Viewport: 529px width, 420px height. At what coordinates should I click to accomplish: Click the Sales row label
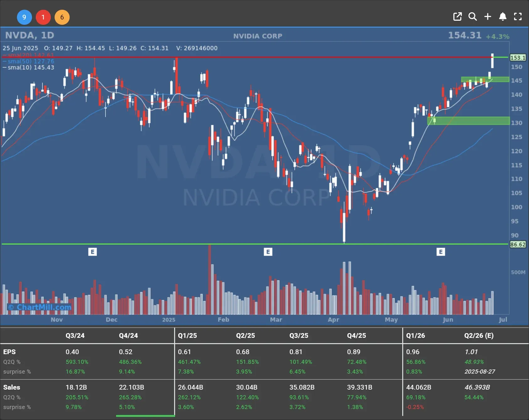(12, 387)
